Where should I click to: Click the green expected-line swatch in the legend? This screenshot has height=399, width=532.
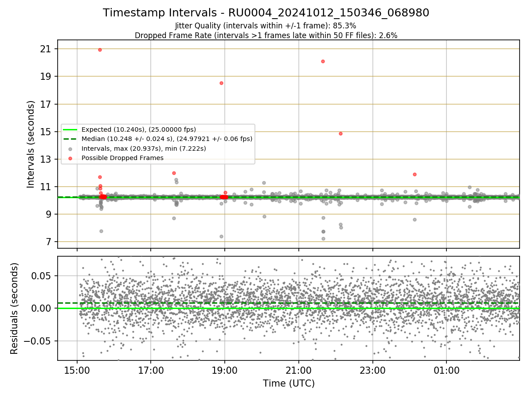point(70,129)
